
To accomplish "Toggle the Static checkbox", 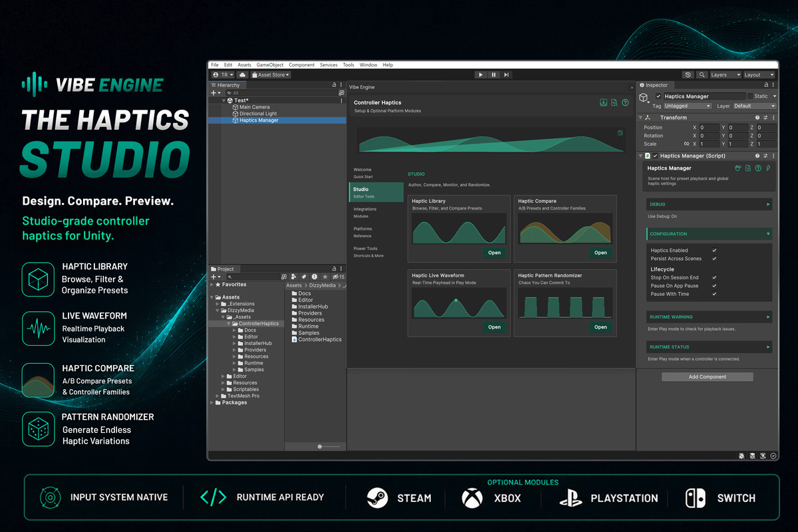I will [x=750, y=96].
